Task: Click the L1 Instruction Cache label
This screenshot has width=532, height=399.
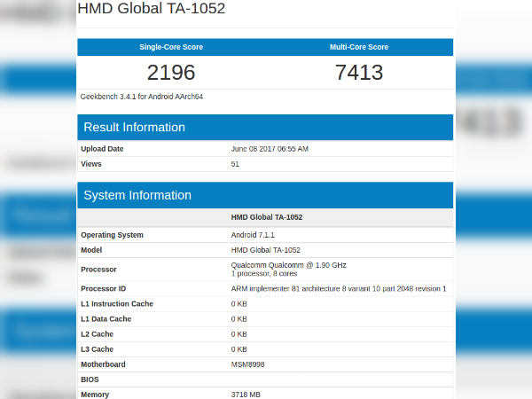Action: 117,303
